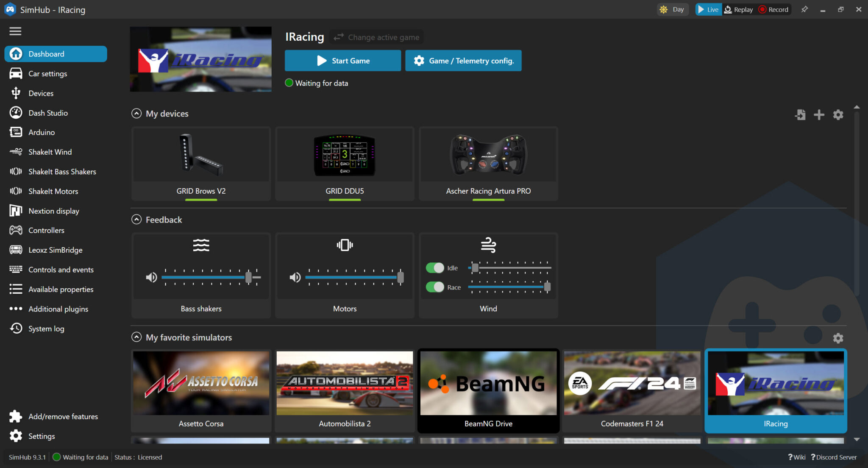Screen dimensions: 868x468
Task: Switch to Replay mode
Action: [x=738, y=9]
